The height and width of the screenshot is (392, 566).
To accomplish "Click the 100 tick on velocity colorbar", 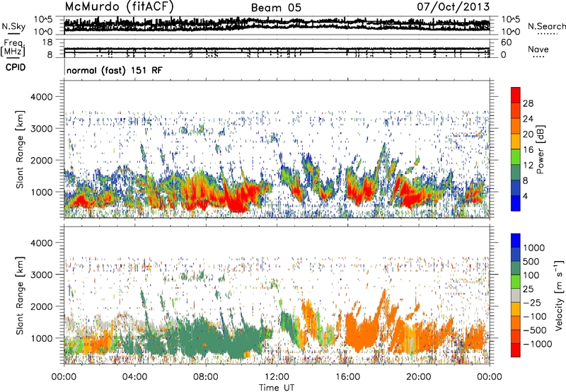I will tap(531, 275).
